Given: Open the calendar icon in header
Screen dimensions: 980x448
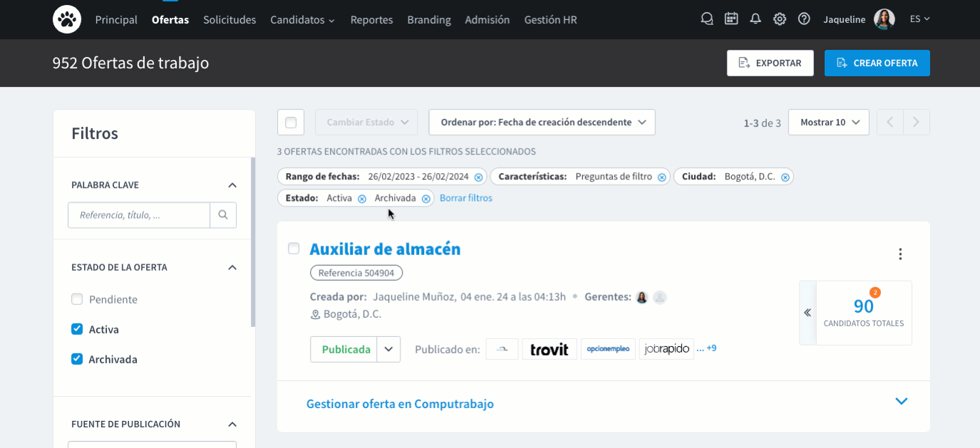Looking at the screenshot, I should click(731, 19).
